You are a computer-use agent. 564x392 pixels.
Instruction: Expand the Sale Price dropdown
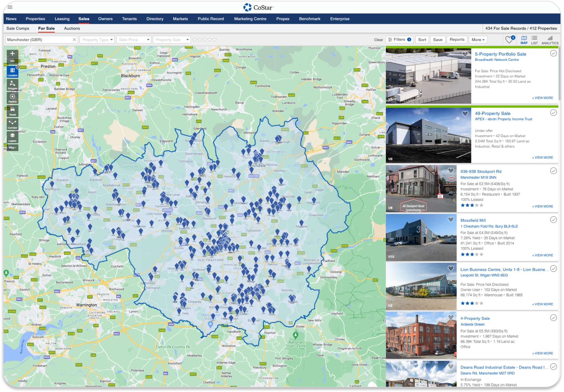pyautogui.click(x=134, y=40)
